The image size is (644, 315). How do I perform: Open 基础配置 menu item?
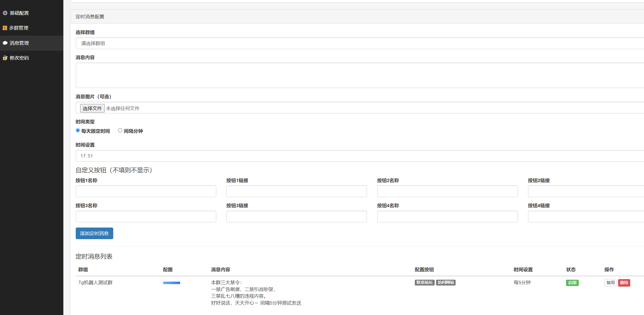pyautogui.click(x=19, y=13)
